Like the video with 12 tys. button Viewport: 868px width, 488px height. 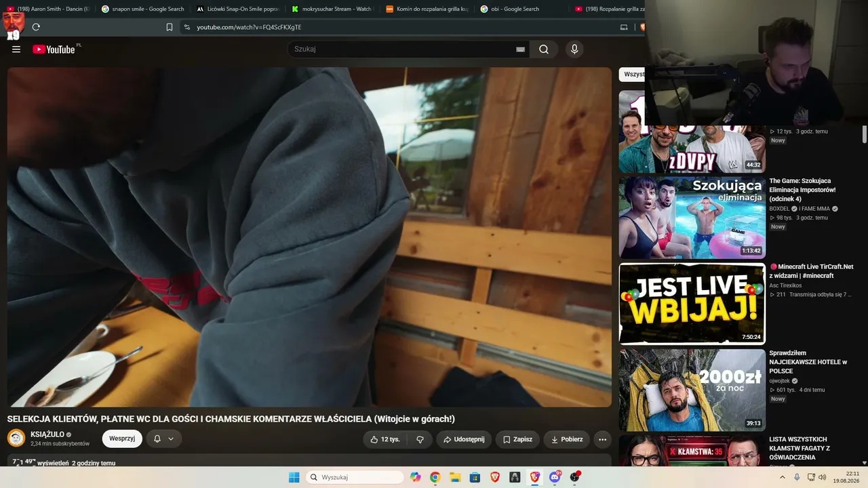point(385,439)
